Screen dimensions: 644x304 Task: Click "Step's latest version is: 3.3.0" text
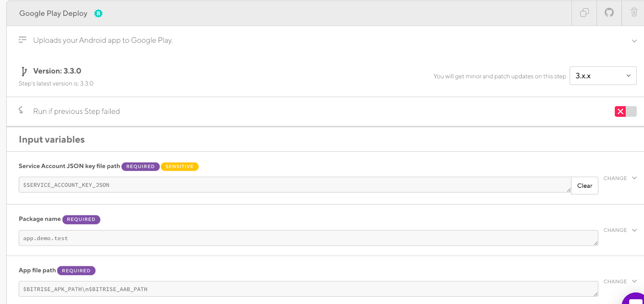(x=56, y=83)
